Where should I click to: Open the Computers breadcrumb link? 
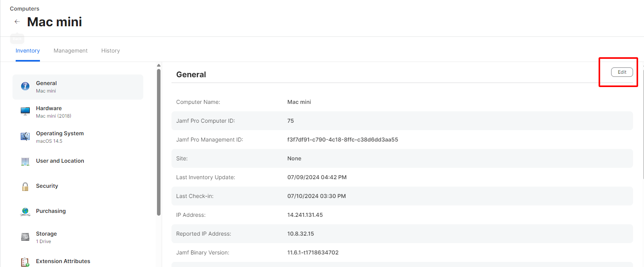tap(24, 9)
